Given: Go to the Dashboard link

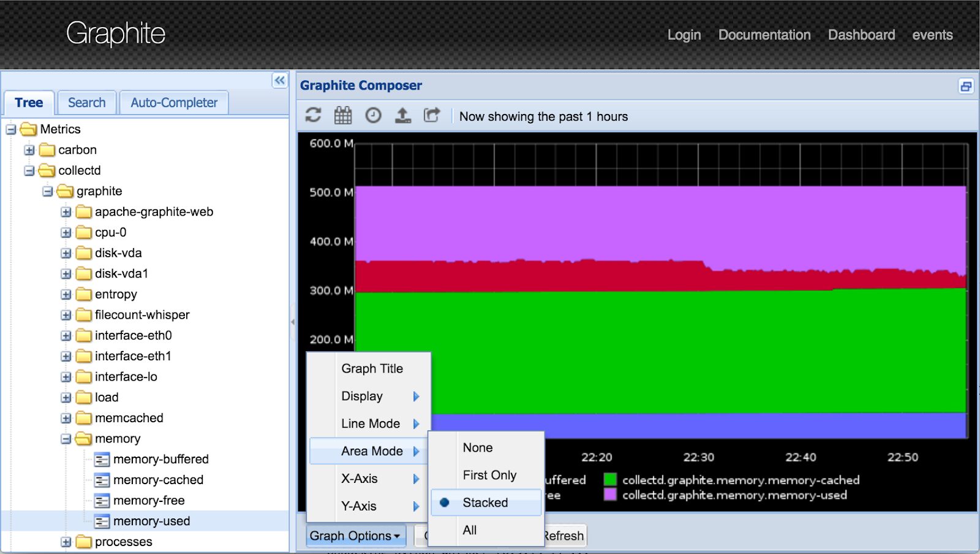Looking at the screenshot, I should coord(861,35).
